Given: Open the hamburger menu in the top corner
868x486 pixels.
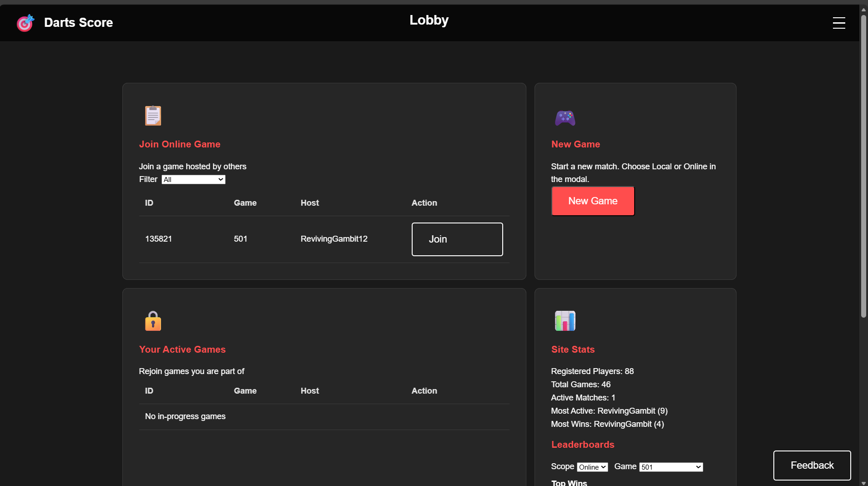Looking at the screenshot, I should point(838,23).
